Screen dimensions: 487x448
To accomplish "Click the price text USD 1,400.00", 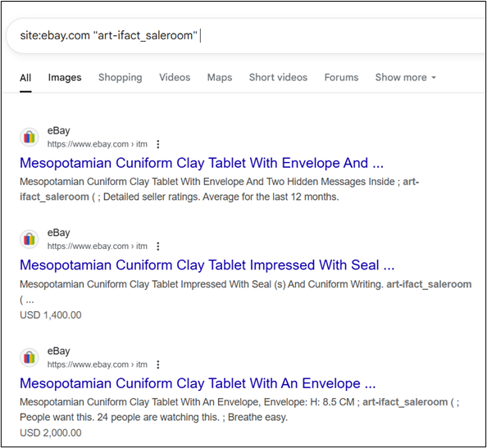I will [x=51, y=315].
